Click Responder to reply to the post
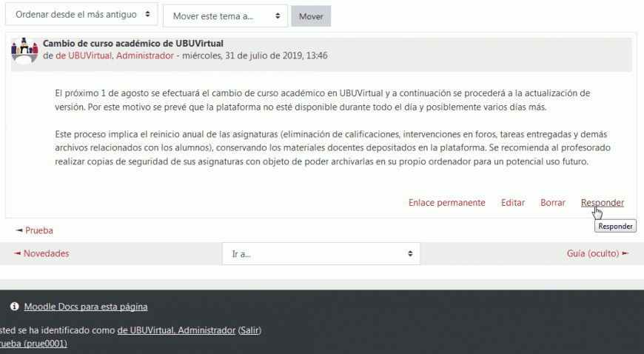Image resolution: width=644 pixels, height=354 pixels. [x=603, y=203]
